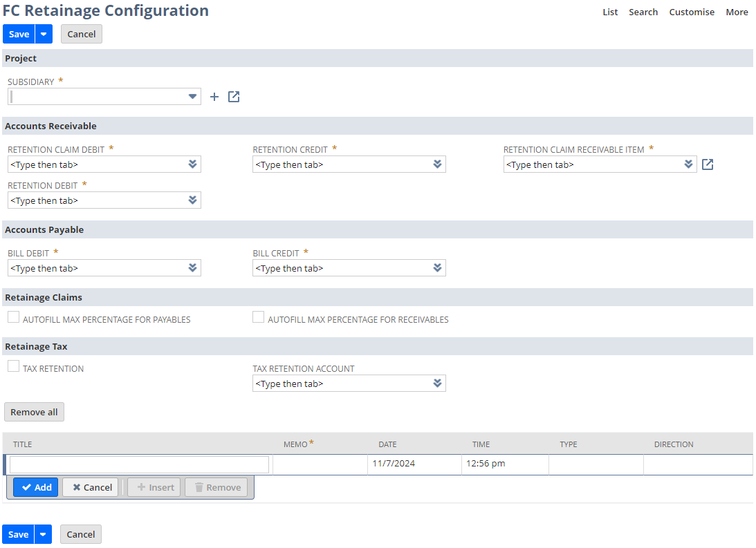Click the TYPE column header
The width and height of the screenshot is (756, 548).
click(569, 444)
